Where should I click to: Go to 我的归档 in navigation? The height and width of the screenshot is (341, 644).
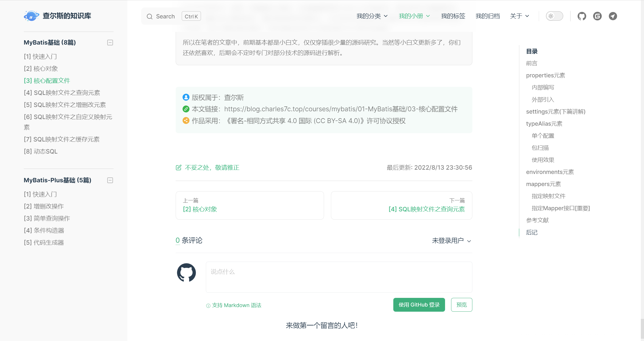pos(487,16)
